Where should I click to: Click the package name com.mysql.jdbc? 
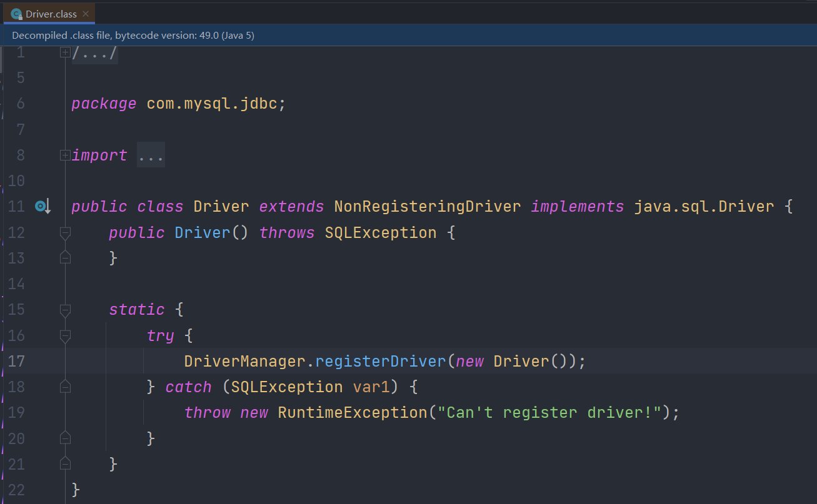pyautogui.click(x=212, y=104)
